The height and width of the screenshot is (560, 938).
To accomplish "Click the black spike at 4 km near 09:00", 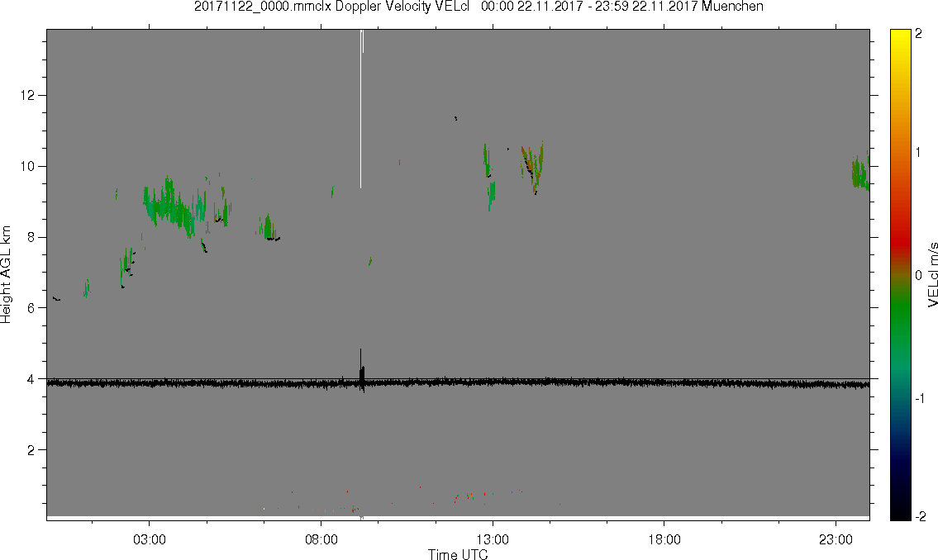I will 361,371.
